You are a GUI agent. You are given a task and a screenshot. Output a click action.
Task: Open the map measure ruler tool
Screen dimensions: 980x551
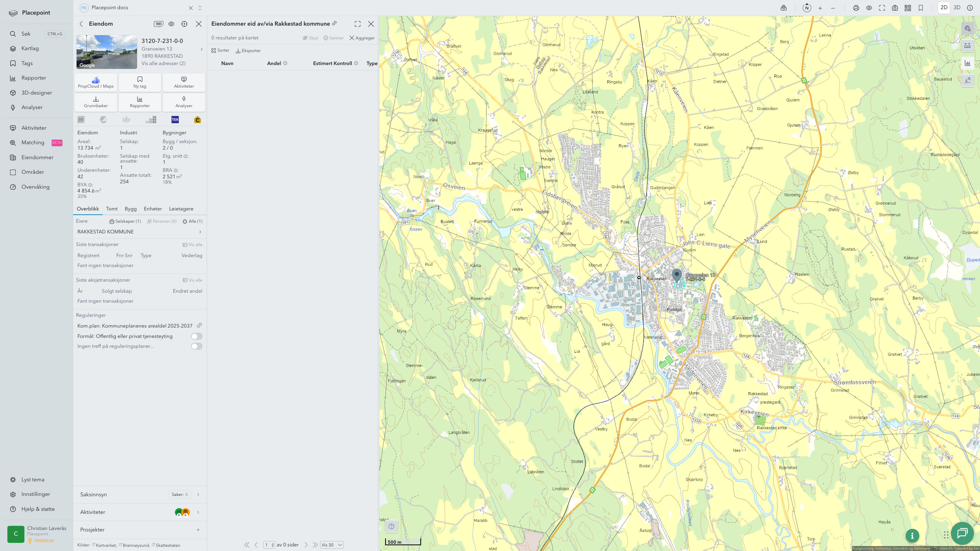[968, 46]
